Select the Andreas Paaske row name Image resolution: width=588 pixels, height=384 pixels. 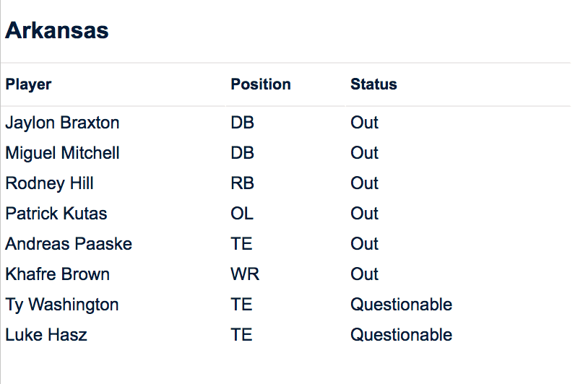pos(69,244)
